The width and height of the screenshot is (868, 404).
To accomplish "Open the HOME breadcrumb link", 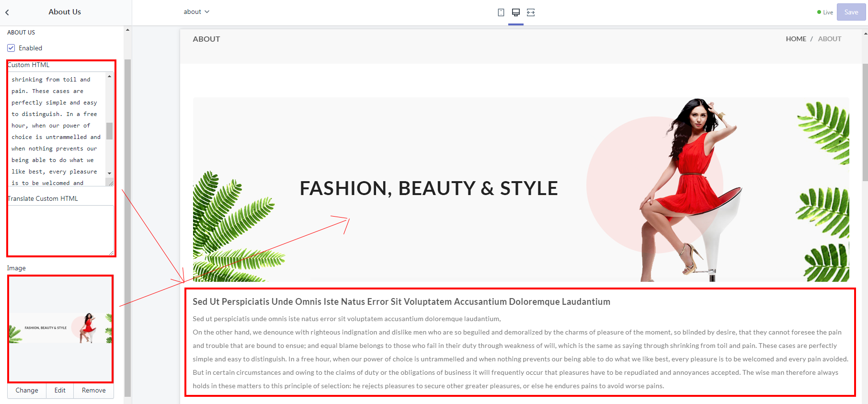I will 796,39.
